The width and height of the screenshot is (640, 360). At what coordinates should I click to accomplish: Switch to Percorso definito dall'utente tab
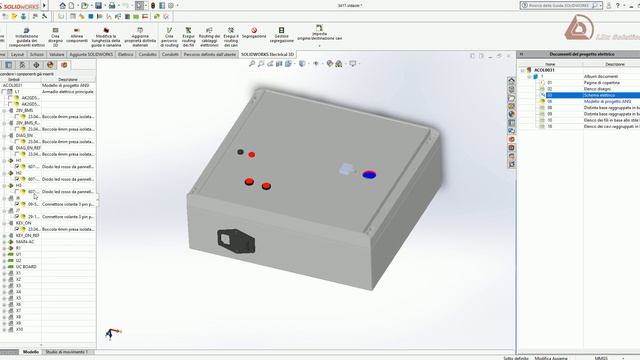pyautogui.click(x=209, y=54)
